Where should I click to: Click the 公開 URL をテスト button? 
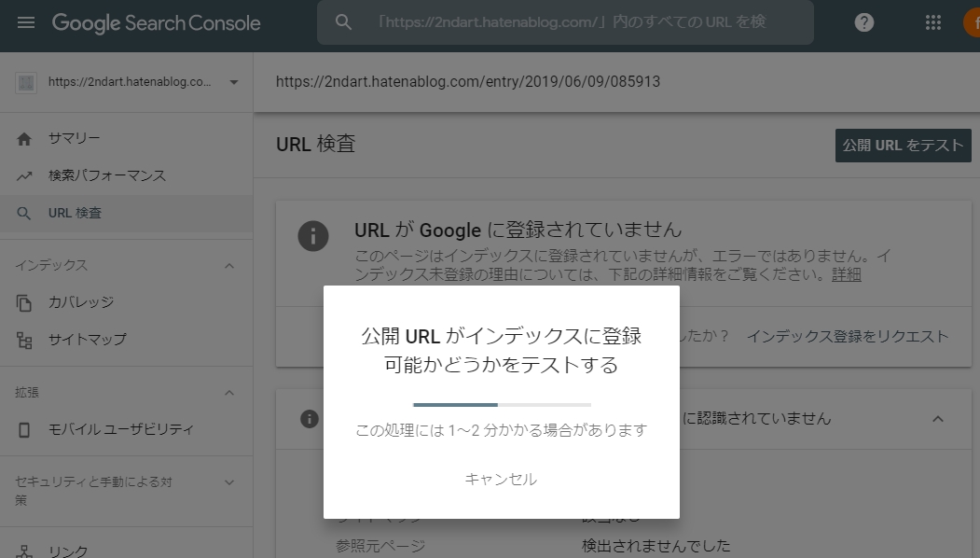click(903, 146)
